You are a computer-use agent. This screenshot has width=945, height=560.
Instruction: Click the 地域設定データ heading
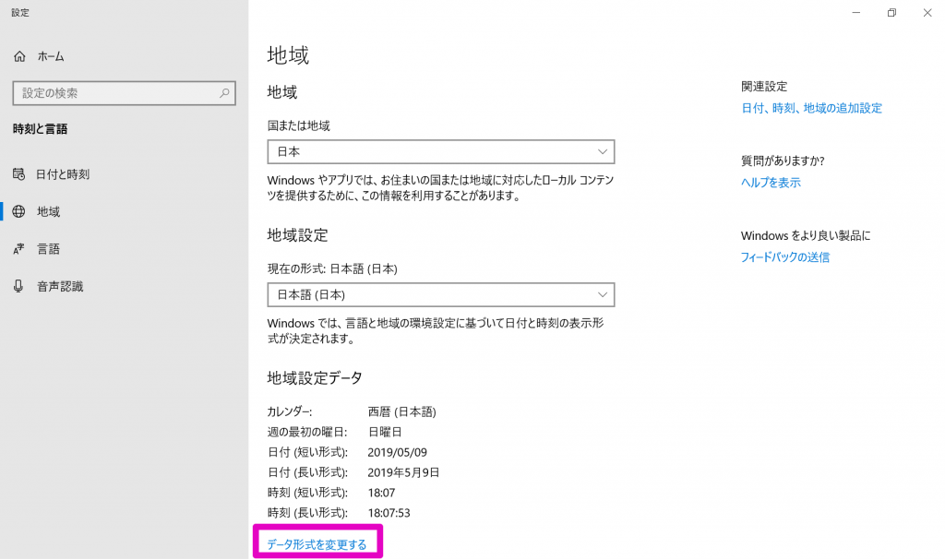pos(315,378)
